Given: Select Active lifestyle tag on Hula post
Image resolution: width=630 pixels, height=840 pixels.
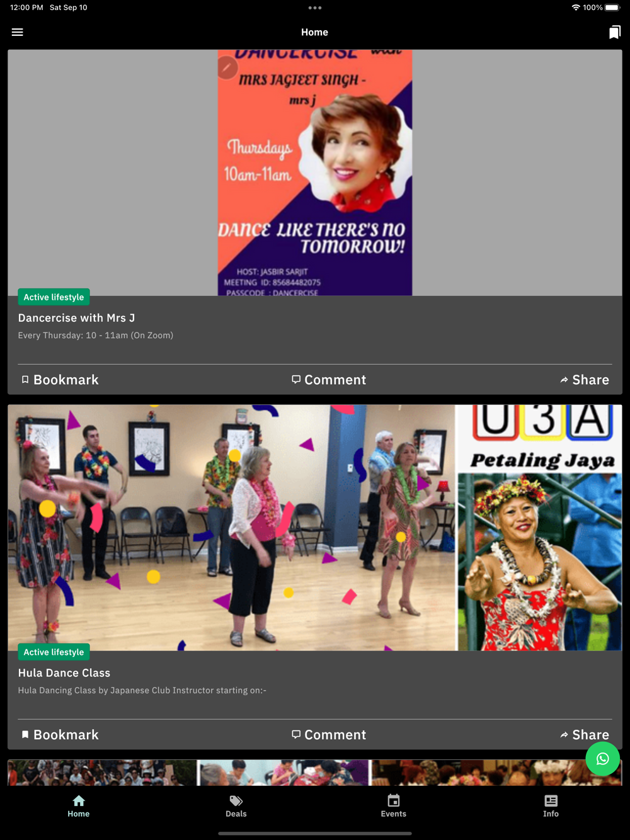Looking at the screenshot, I should tap(54, 652).
